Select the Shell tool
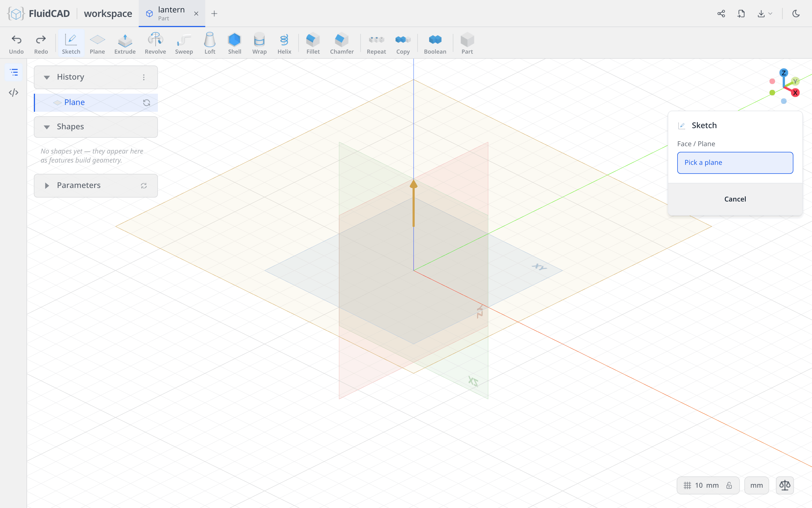 pos(235,44)
